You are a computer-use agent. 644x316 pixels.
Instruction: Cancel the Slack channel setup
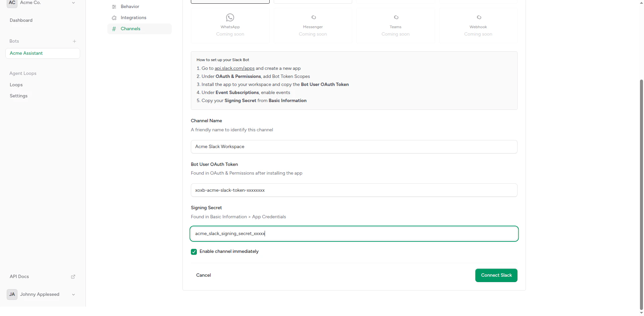tap(203, 275)
